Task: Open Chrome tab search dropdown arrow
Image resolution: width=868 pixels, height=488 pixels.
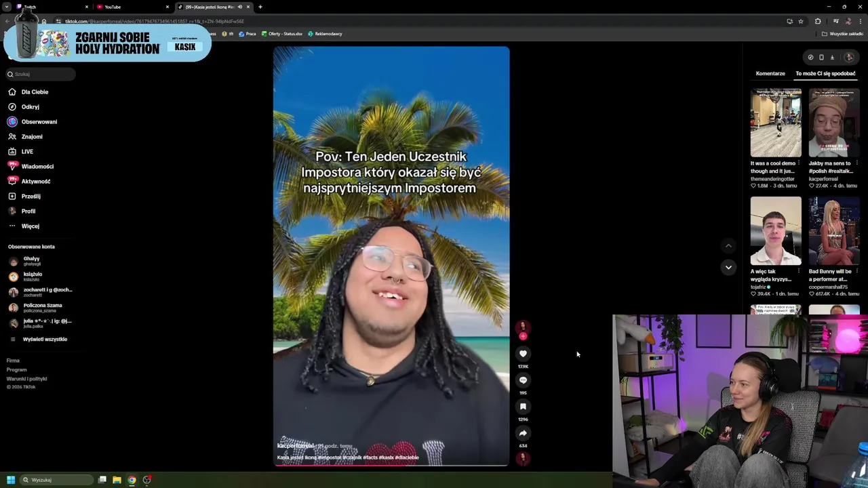Action: (x=7, y=7)
